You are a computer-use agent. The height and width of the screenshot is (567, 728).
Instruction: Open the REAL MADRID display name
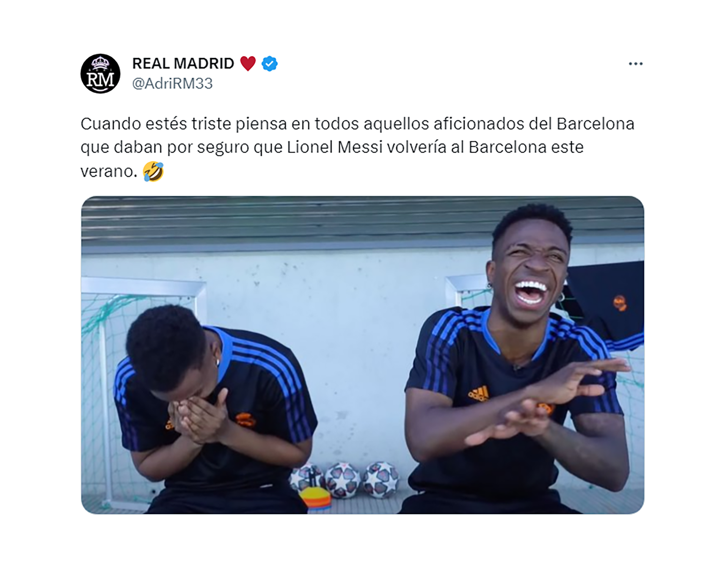183,63
